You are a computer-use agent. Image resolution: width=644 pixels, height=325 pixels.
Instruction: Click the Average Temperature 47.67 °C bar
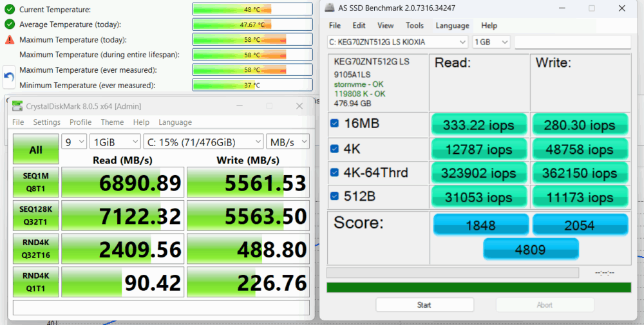[x=252, y=24]
